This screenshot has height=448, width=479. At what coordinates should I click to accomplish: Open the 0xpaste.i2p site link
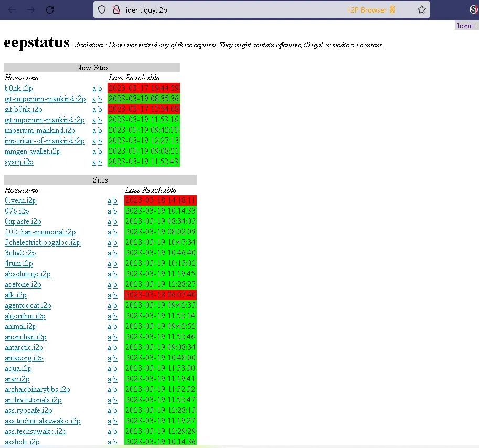(x=23, y=221)
